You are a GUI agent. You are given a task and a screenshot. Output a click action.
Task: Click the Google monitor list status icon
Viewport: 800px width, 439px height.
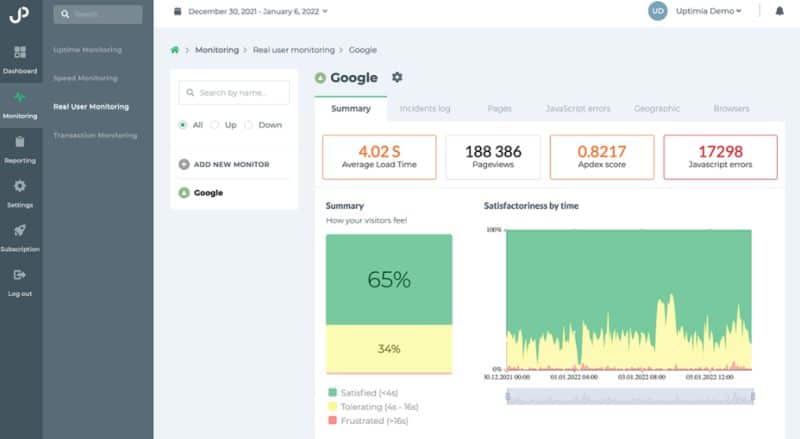(184, 193)
